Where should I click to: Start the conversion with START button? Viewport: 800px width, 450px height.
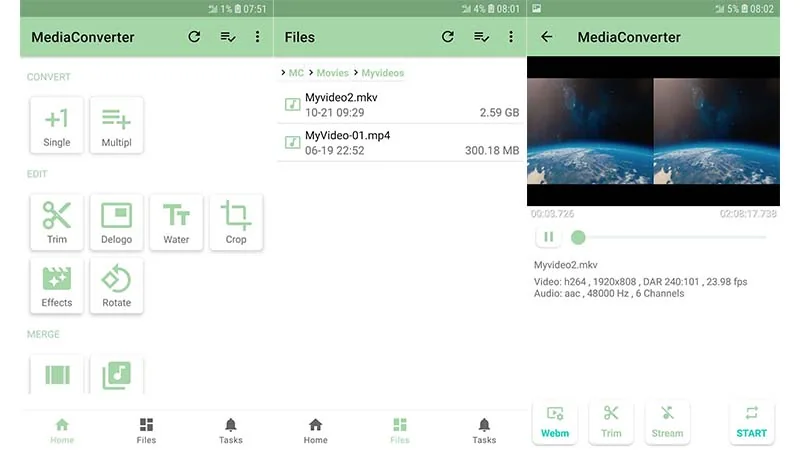point(751,422)
